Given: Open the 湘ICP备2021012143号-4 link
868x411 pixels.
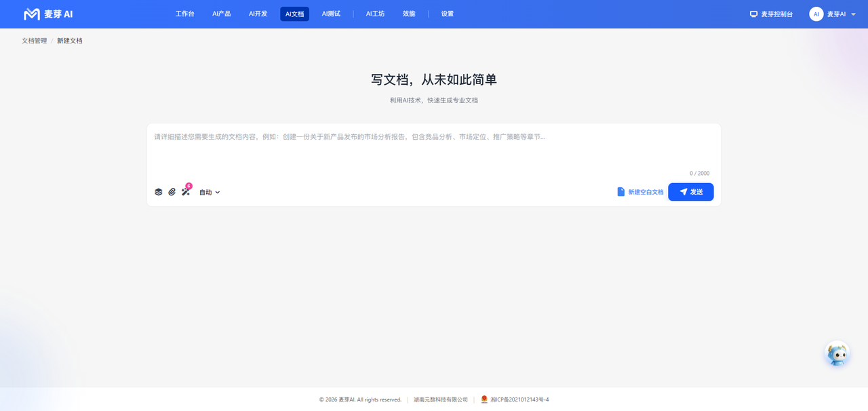Looking at the screenshot, I should pyautogui.click(x=519, y=399).
